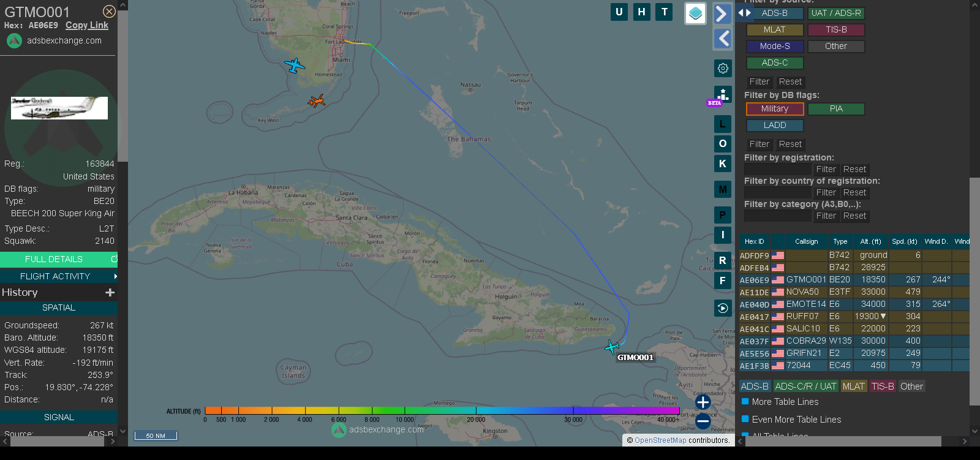Sort table by Alt. (ft) column

870,241
